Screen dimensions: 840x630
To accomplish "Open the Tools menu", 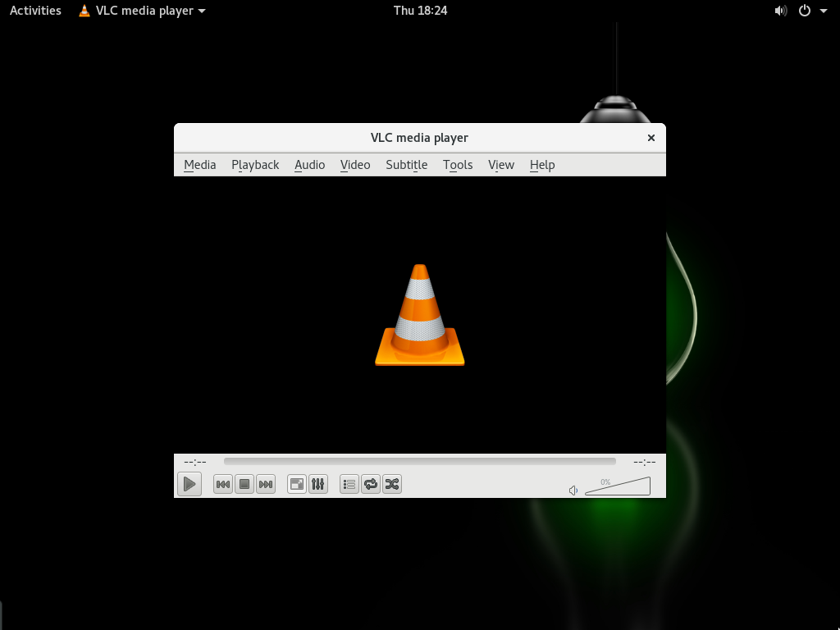I will [458, 165].
